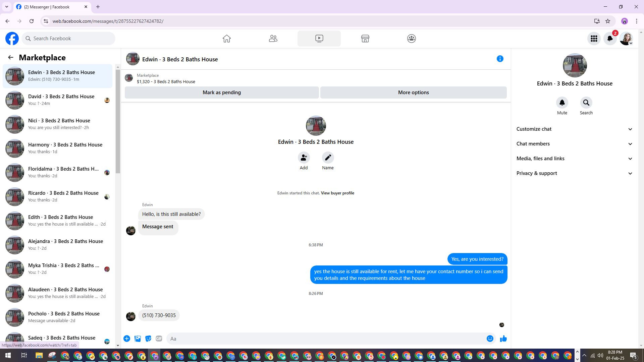The image size is (644, 362).
Task: Open the notifications bell
Action: [610, 39]
